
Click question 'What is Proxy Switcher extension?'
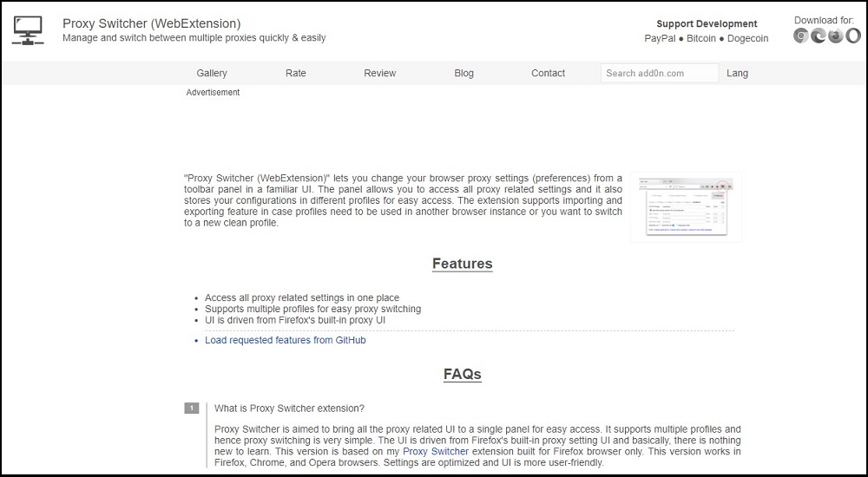(x=290, y=408)
